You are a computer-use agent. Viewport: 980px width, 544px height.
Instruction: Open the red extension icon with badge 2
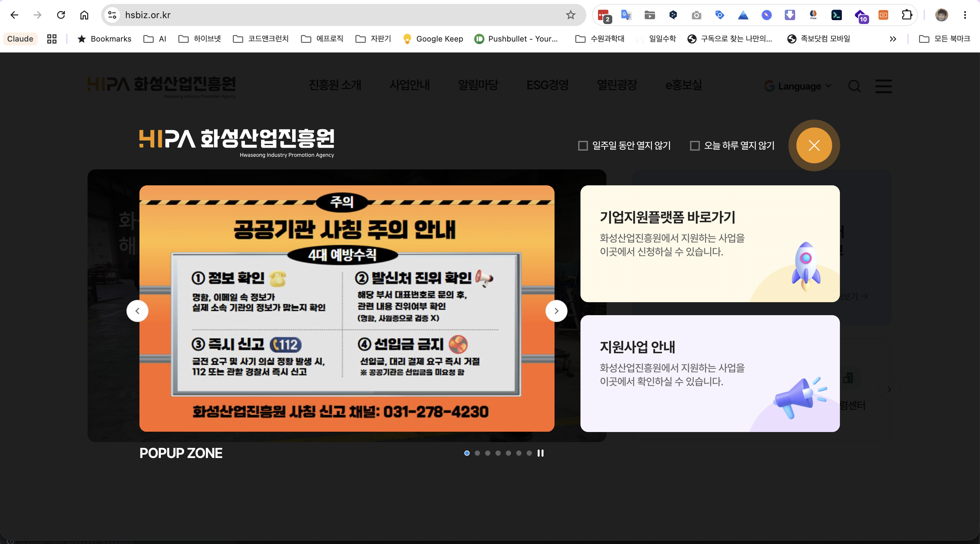pyautogui.click(x=604, y=15)
